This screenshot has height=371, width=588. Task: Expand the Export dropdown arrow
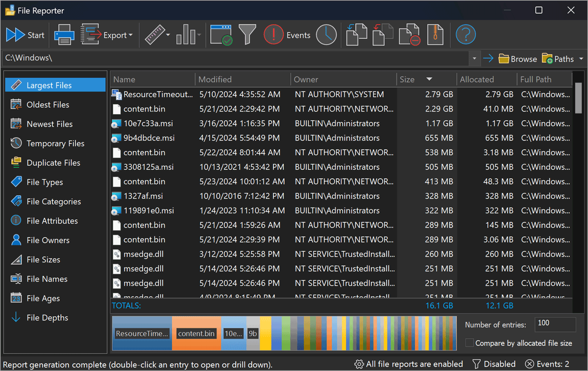[x=131, y=35]
